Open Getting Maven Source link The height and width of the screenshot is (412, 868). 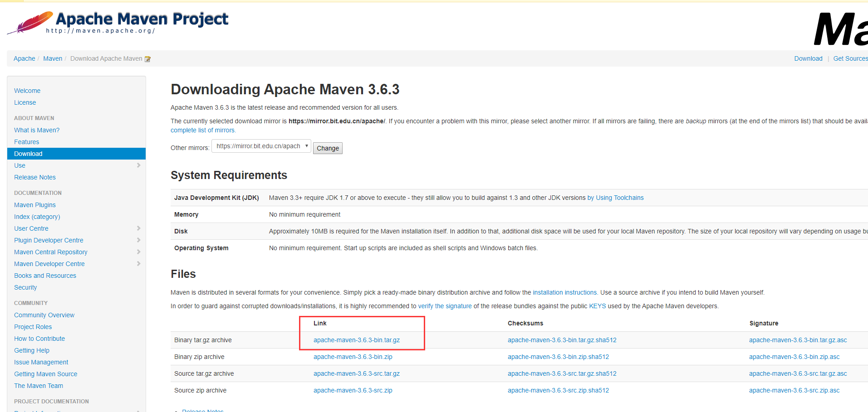pyautogui.click(x=45, y=374)
